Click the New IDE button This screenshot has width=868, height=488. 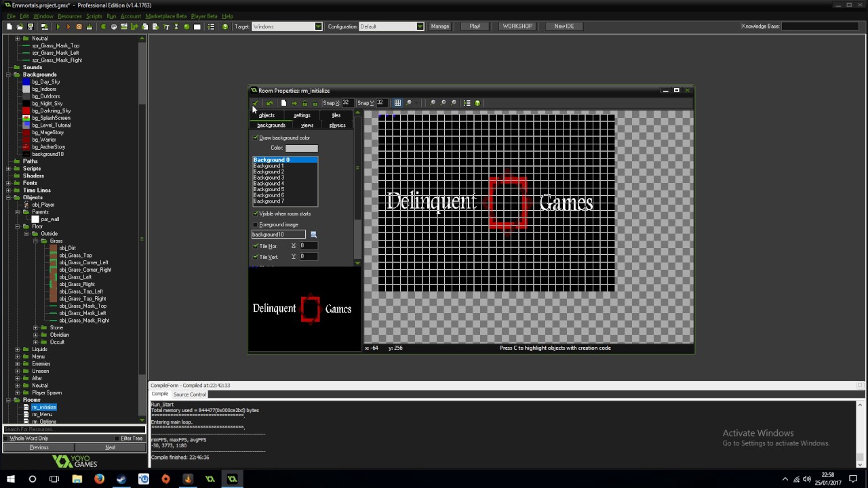(x=564, y=26)
